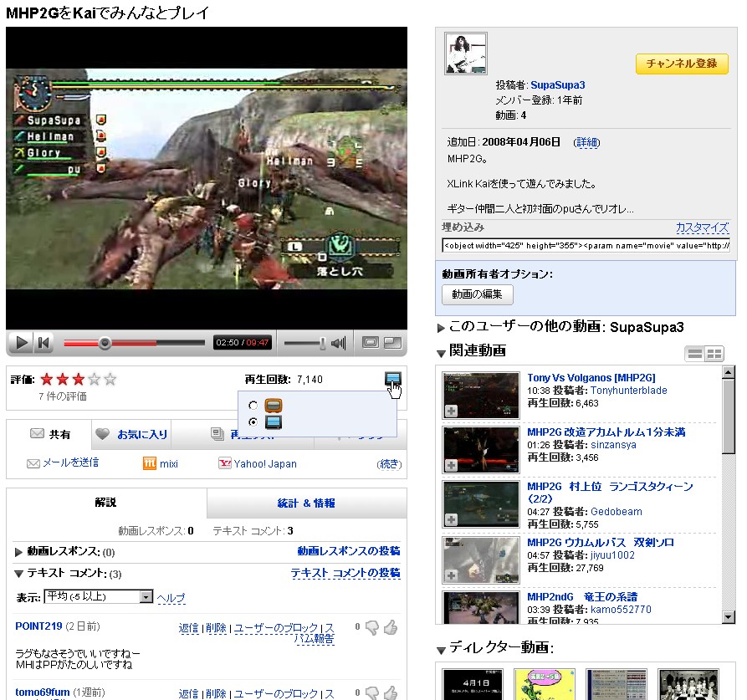Add 改造アカムトルム video to queue plus icon

click(451, 465)
